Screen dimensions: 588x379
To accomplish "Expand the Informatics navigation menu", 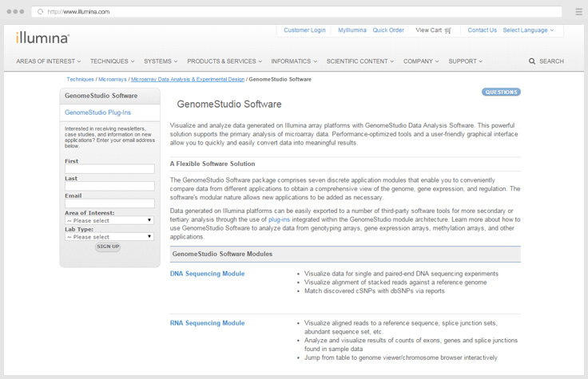I will [x=293, y=61].
